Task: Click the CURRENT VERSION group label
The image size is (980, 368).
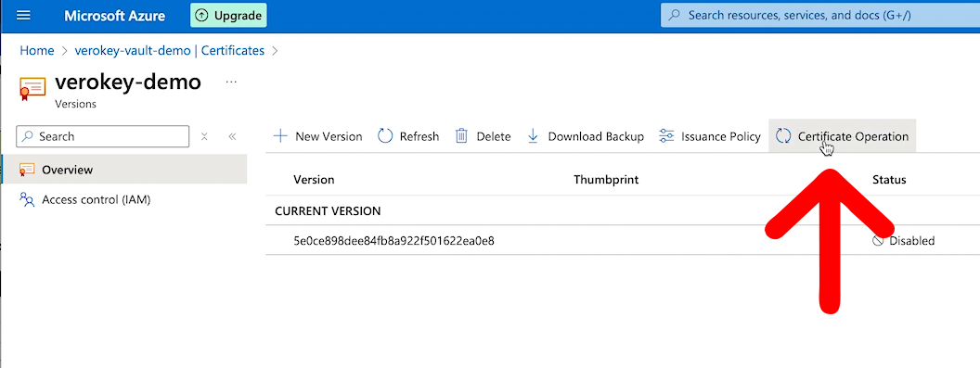Action: [328, 211]
